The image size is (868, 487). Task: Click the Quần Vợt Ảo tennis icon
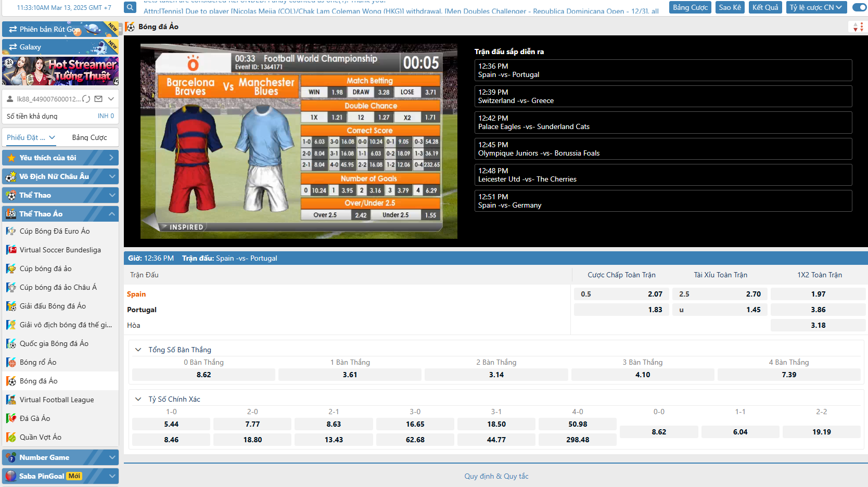(11, 437)
